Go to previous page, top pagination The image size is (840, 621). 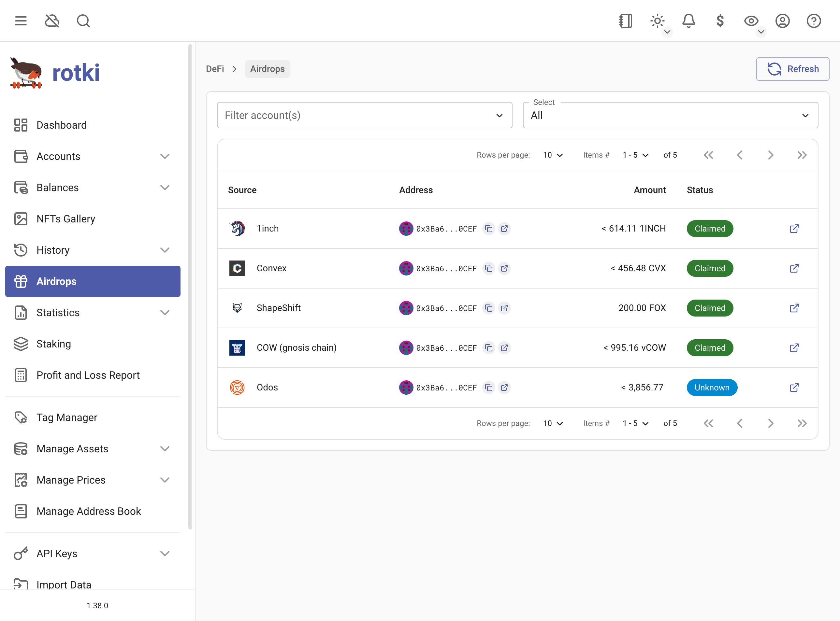tap(740, 155)
